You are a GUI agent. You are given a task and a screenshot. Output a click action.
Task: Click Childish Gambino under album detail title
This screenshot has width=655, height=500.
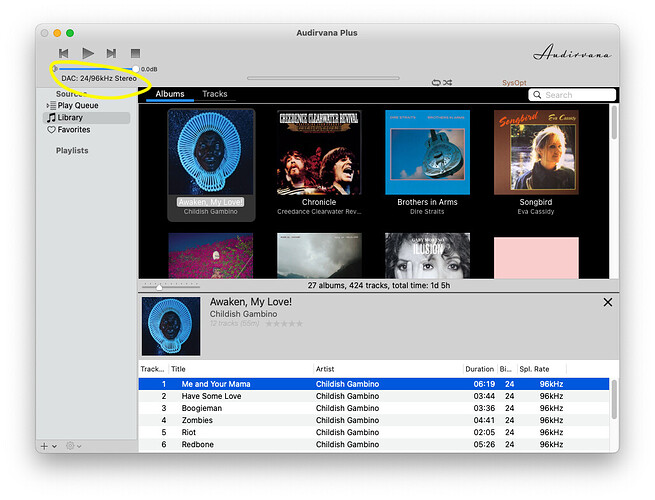click(x=244, y=314)
